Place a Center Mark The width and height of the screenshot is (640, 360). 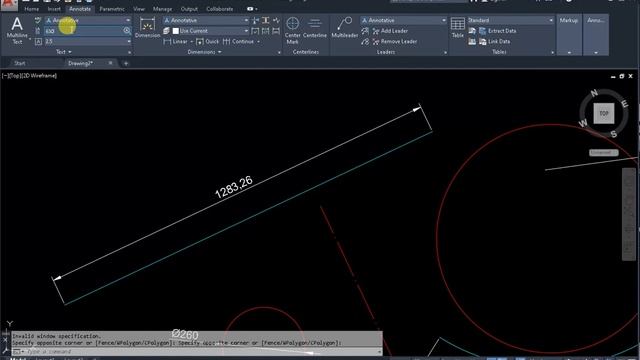pos(293,30)
